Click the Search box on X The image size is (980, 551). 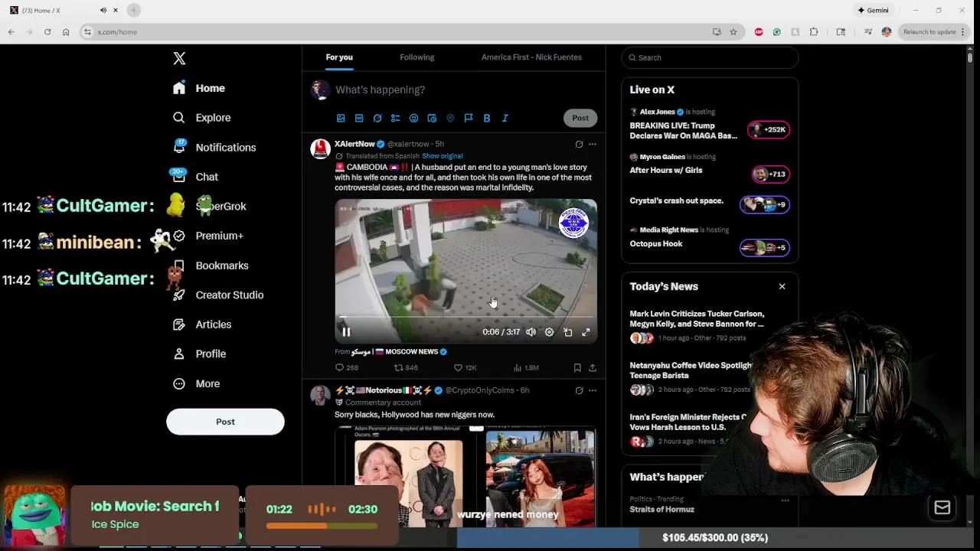tap(710, 57)
